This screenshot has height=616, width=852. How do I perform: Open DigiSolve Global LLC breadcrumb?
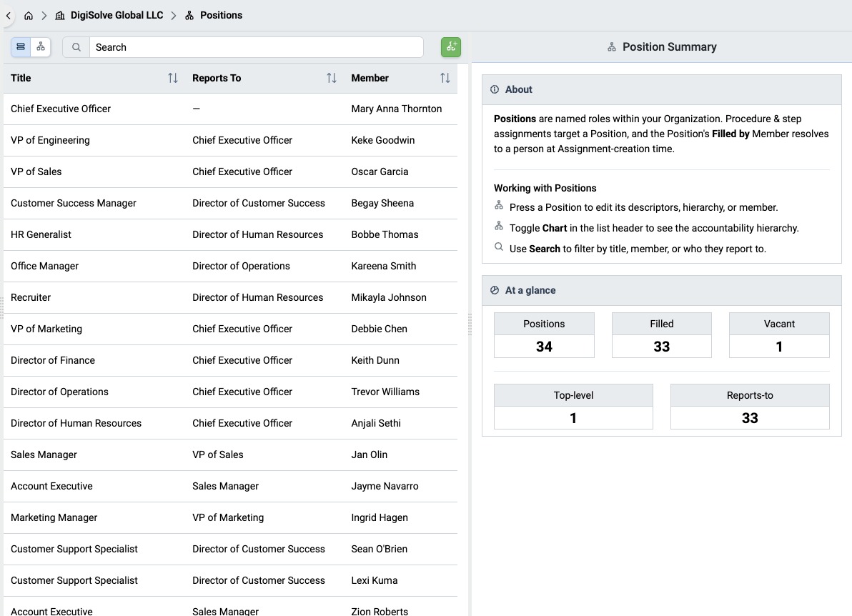[109, 15]
